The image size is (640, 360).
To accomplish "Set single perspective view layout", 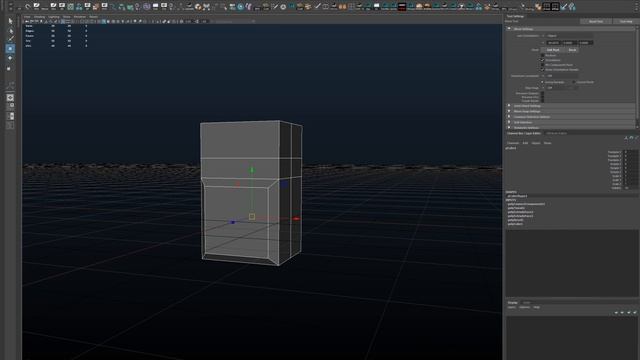I will click(x=10, y=98).
